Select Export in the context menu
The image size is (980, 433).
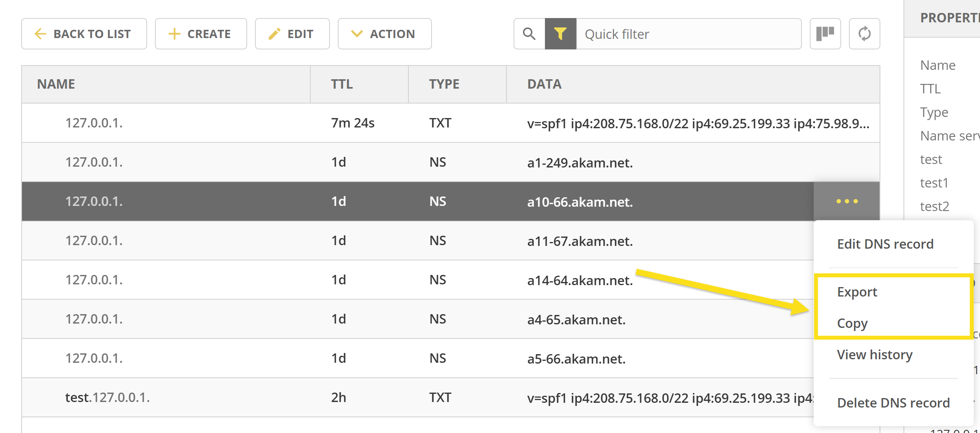pyautogui.click(x=857, y=292)
